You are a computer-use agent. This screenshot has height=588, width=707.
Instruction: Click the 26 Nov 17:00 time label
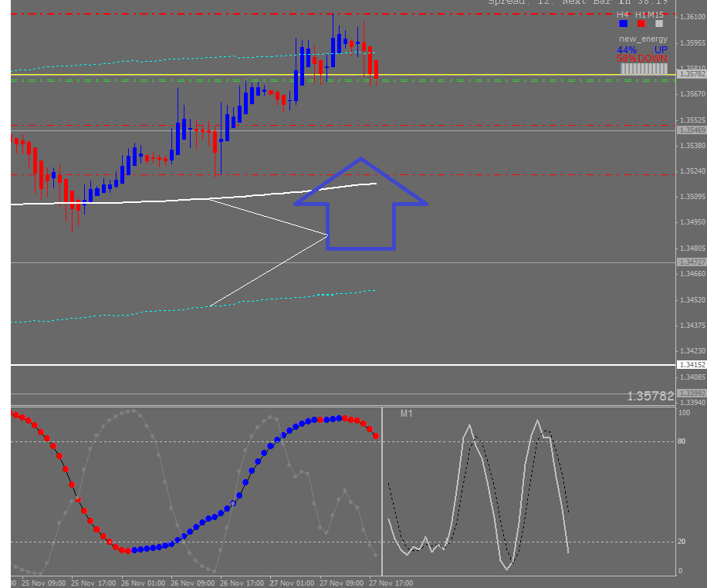pos(242,583)
